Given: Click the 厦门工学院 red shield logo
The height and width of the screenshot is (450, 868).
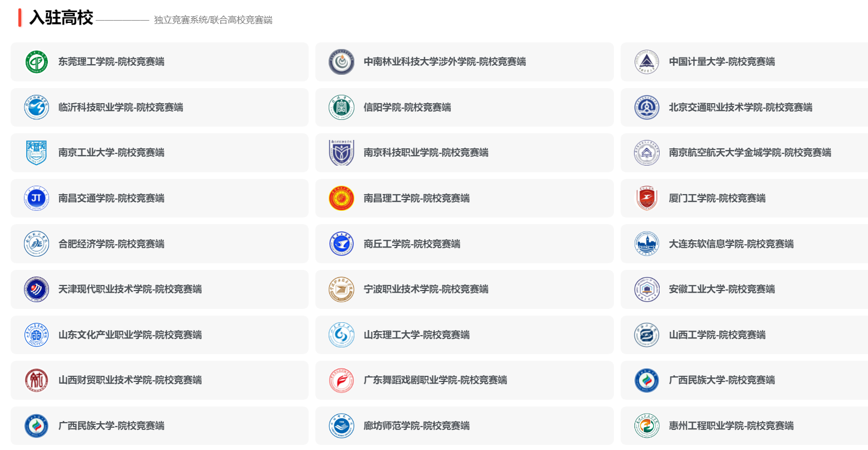Looking at the screenshot, I should (x=647, y=199).
